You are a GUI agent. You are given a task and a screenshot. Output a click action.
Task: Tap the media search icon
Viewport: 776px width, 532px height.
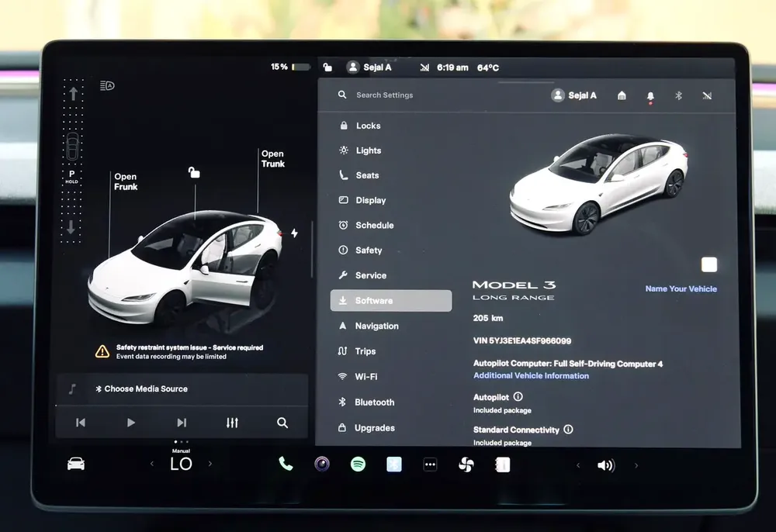[x=282, y=423]
